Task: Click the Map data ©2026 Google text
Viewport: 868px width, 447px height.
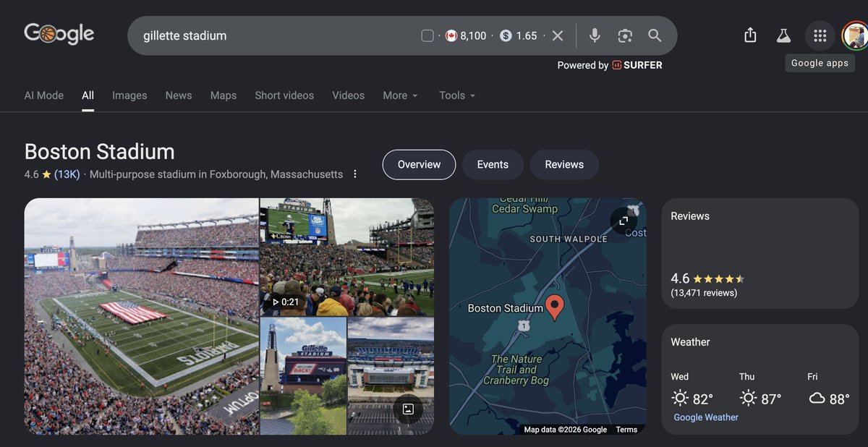Action: (566, 430)
